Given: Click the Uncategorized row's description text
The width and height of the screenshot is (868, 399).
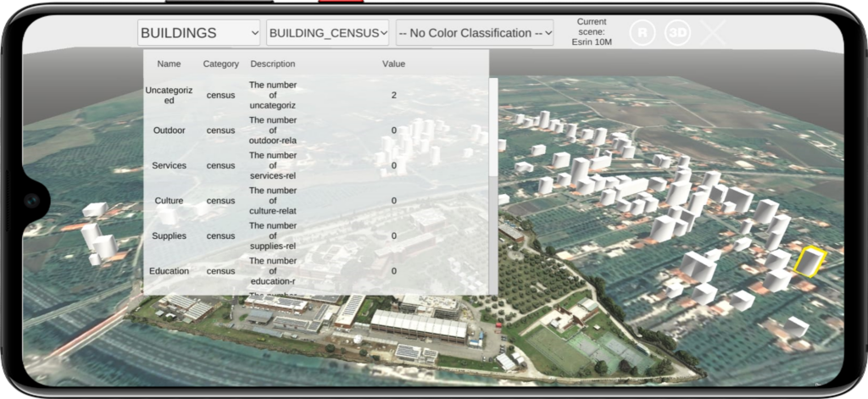Looking at the screenshot, I should (x=273, y=95).
